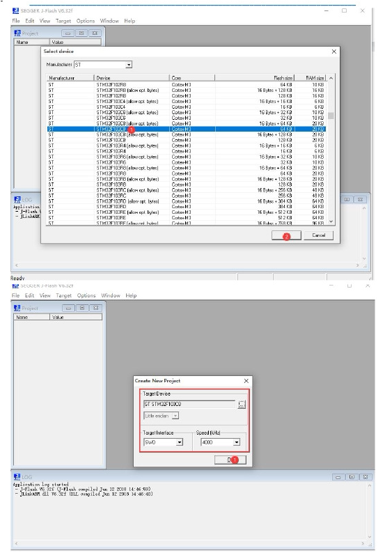Open the View menu in the Create New Project window
The image size is (392, 555).
click(45, 295)
